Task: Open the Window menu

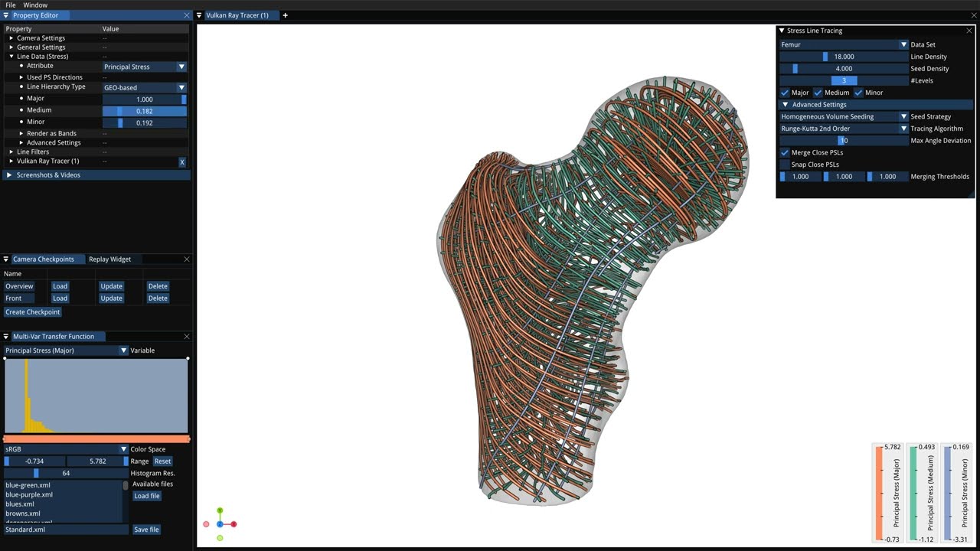Action: [x=35, y=5]
